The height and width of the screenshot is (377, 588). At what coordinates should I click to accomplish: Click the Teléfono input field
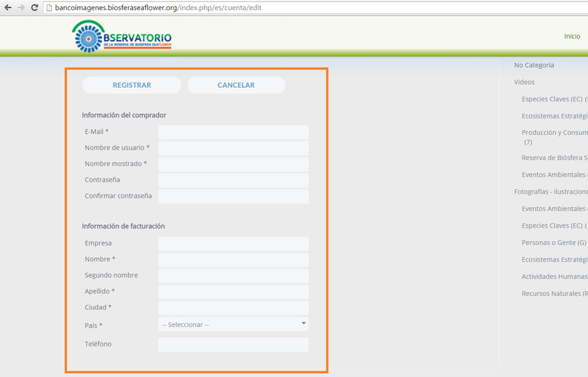233,344
